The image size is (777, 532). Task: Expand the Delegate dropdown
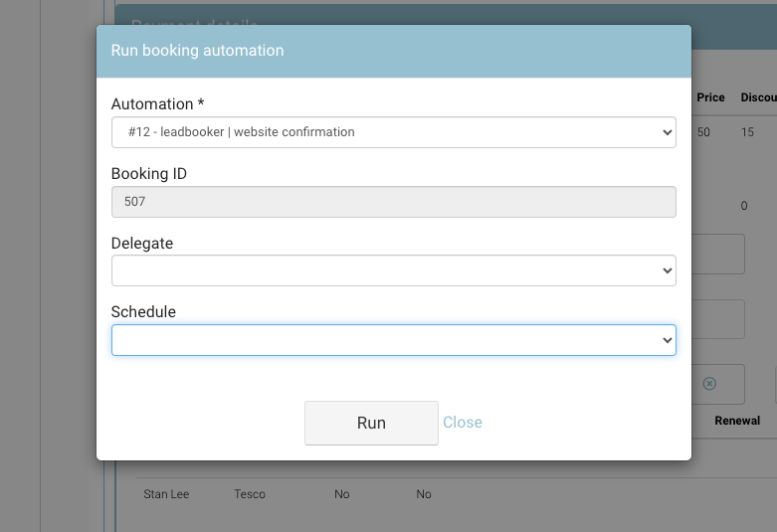[393, 270]
